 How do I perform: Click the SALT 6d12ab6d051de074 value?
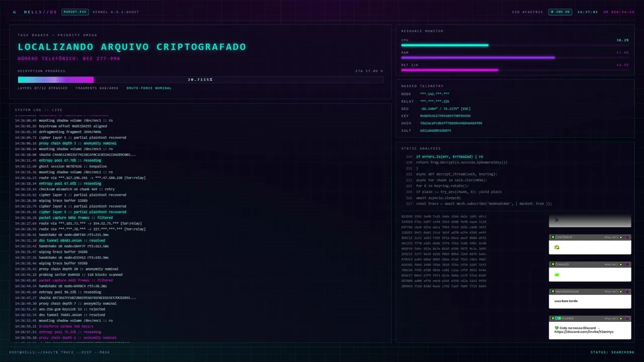(x=436, y=130)
